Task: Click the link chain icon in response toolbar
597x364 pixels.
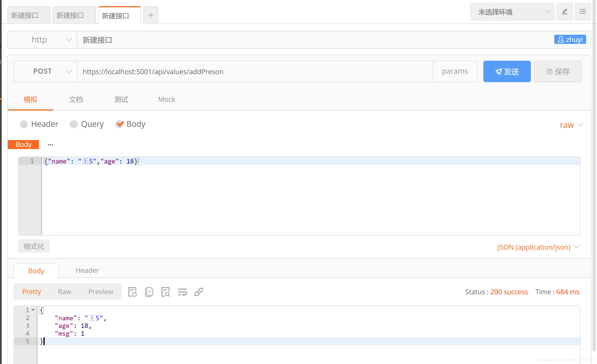Action: pos(199,292)
